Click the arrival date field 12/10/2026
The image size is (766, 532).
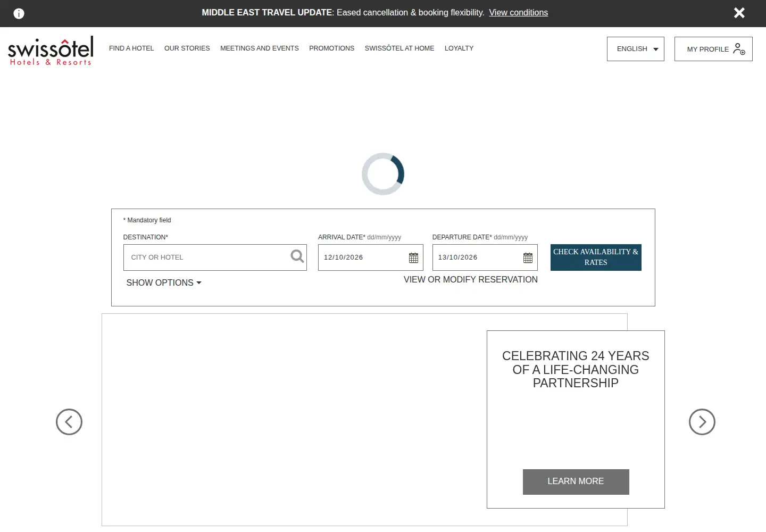coord(371,257)
